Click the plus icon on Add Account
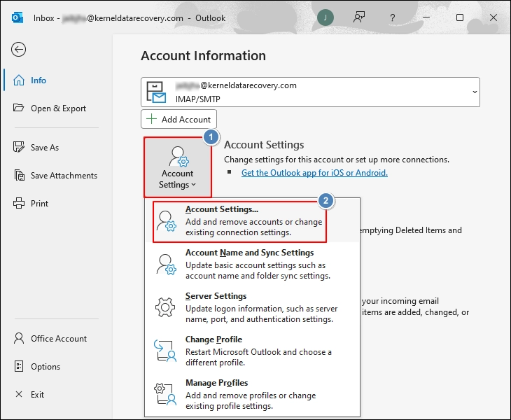This screenshot has width=511, height=420. point(151,119)
